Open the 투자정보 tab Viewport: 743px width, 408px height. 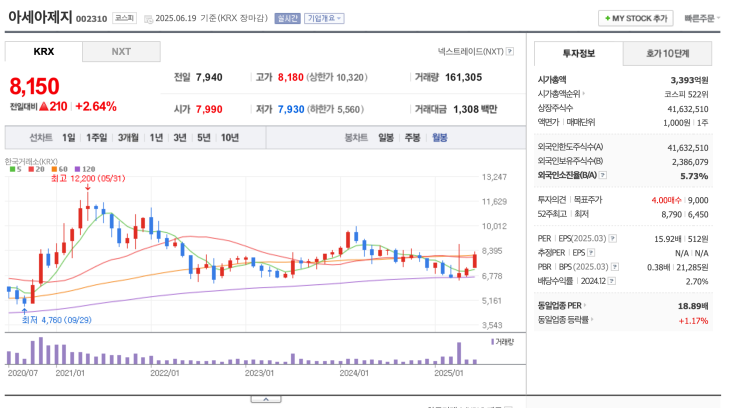[x=579, y=54]
